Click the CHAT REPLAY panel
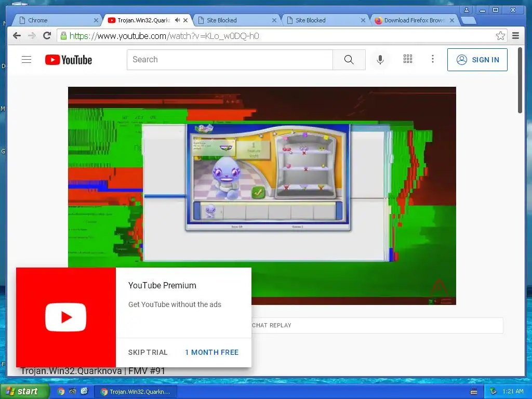This screenshot has width=532, height=399. (x=377, y=325)
